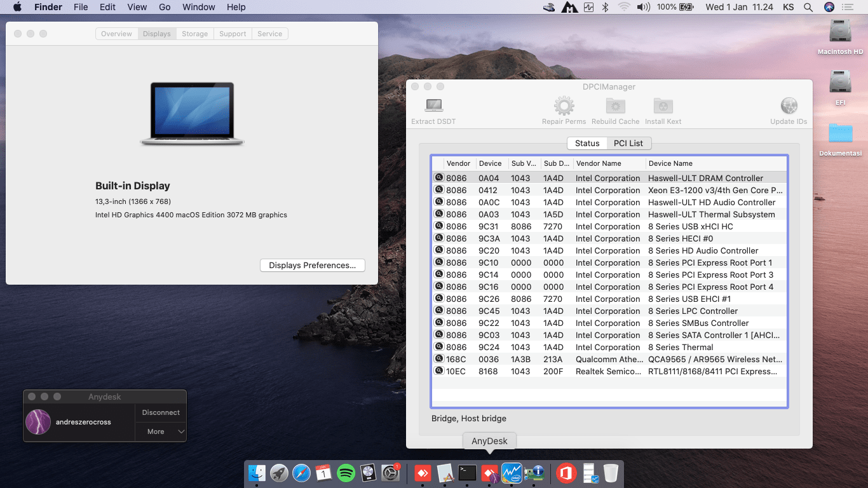The height and width of the screenshot is (488, 868).
Task: Click Bluetooth icon in menu bar
Action: [x=606, y=7]
